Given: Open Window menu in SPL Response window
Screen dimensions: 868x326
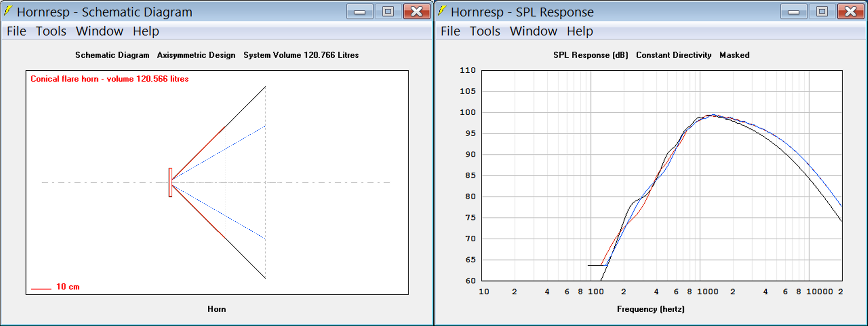Looking at the screenshot, I should [533, 31].
